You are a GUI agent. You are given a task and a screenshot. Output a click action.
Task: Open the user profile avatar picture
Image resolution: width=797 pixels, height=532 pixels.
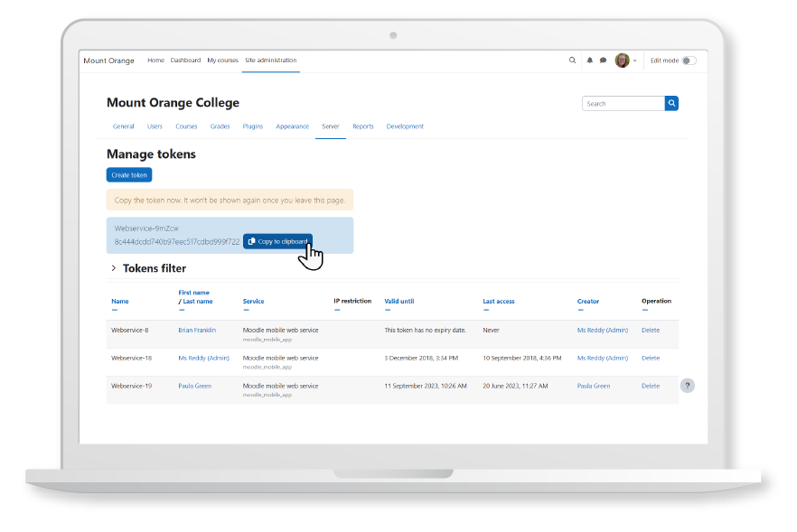622,60
